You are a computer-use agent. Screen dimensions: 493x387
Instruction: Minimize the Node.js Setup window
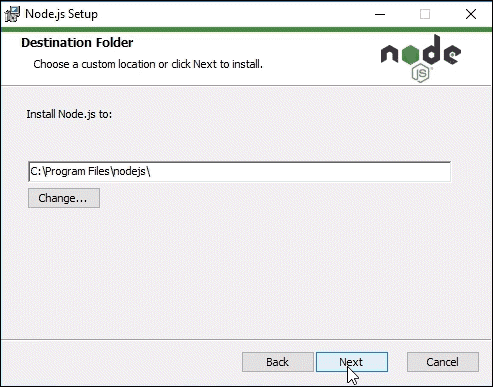(380, 14)
